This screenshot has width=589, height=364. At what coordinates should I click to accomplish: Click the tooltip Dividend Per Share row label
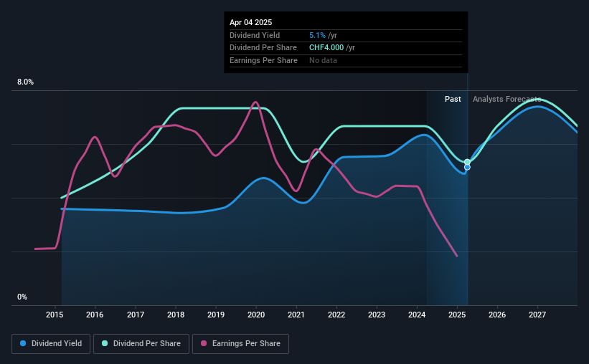tap(263, 48)
